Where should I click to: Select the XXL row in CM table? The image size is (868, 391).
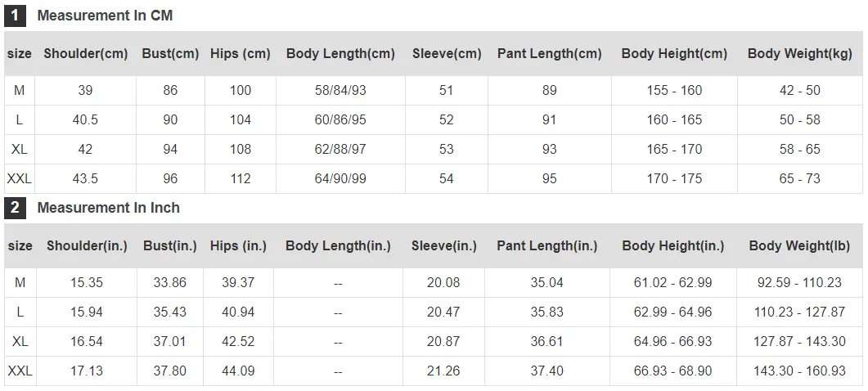coord(434,179)
